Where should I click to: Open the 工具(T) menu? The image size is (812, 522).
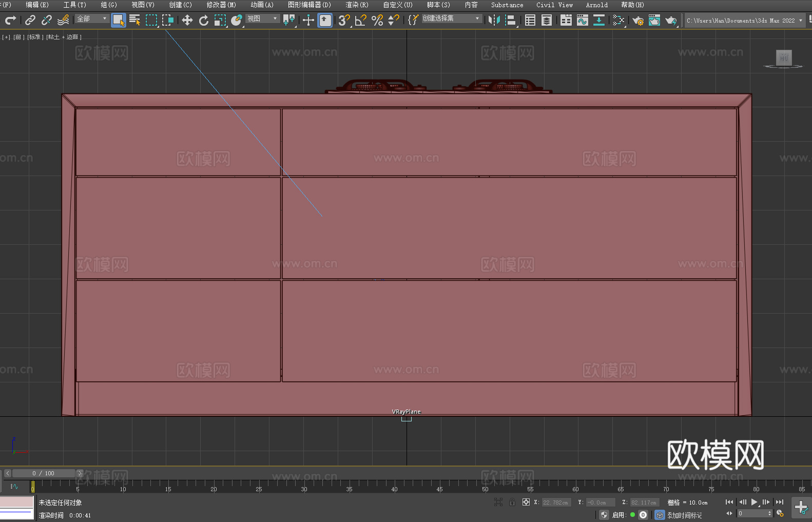point(75,5)
